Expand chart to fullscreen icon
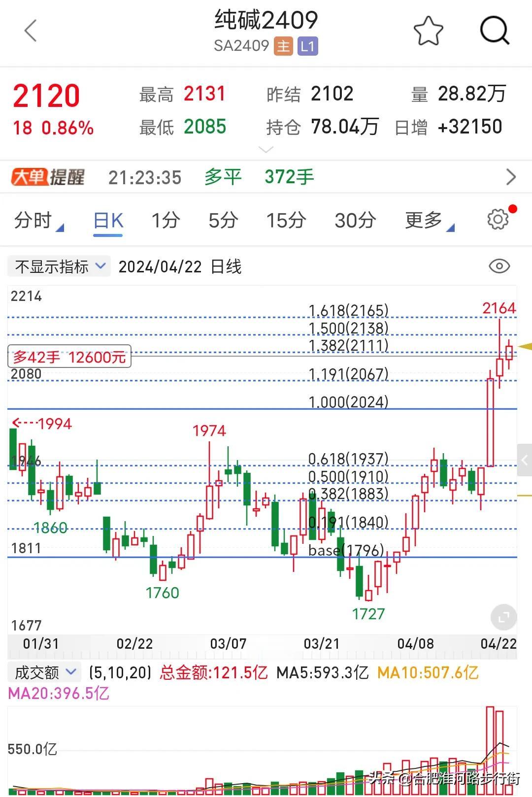 pyautogui.click(x=503, y=617)
